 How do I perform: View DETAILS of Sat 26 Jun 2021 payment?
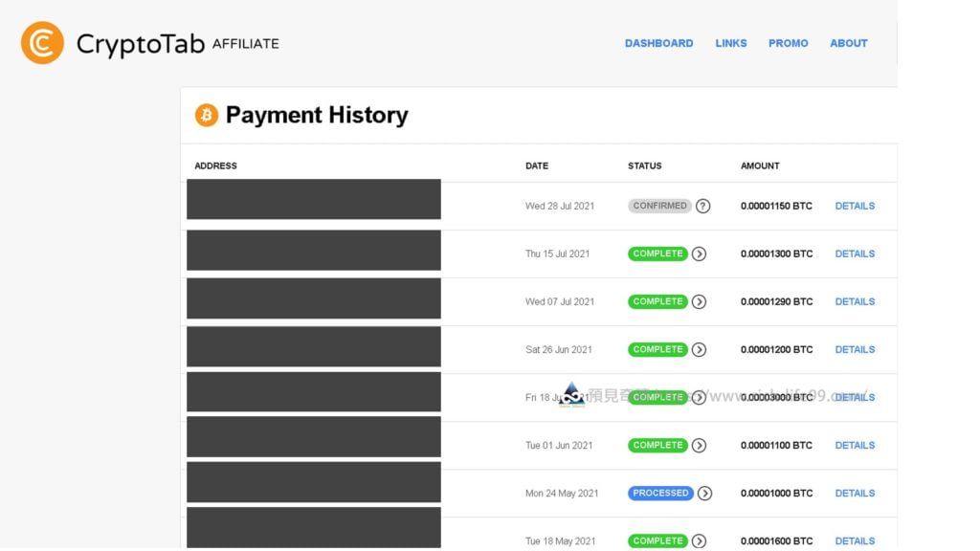pos(855,350)
